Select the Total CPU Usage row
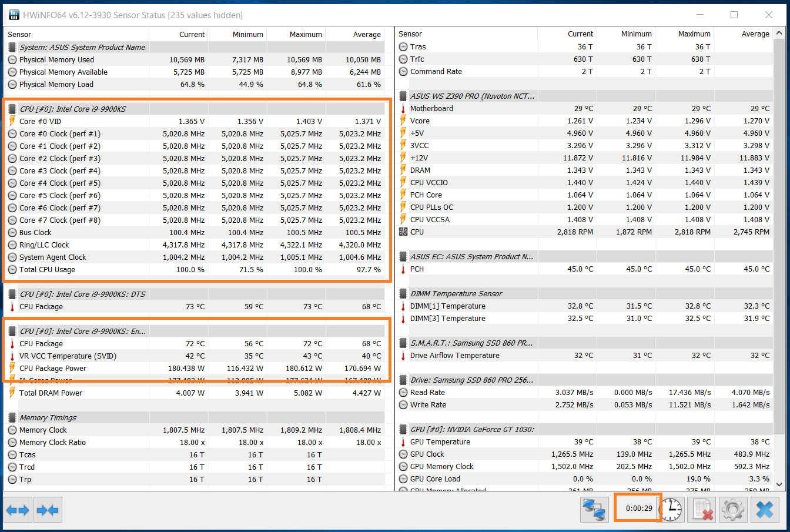The image size is (790, 532). coord(47,270)
